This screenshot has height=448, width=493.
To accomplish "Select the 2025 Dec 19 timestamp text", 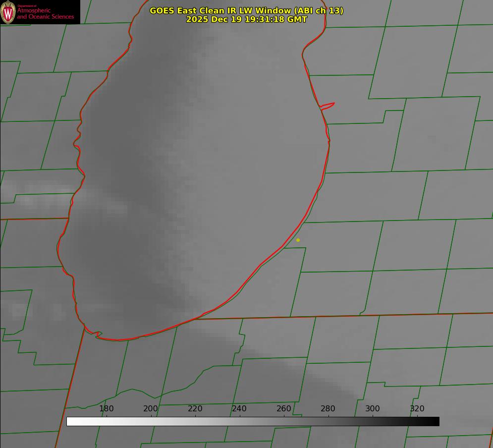I will coord(246,19).
